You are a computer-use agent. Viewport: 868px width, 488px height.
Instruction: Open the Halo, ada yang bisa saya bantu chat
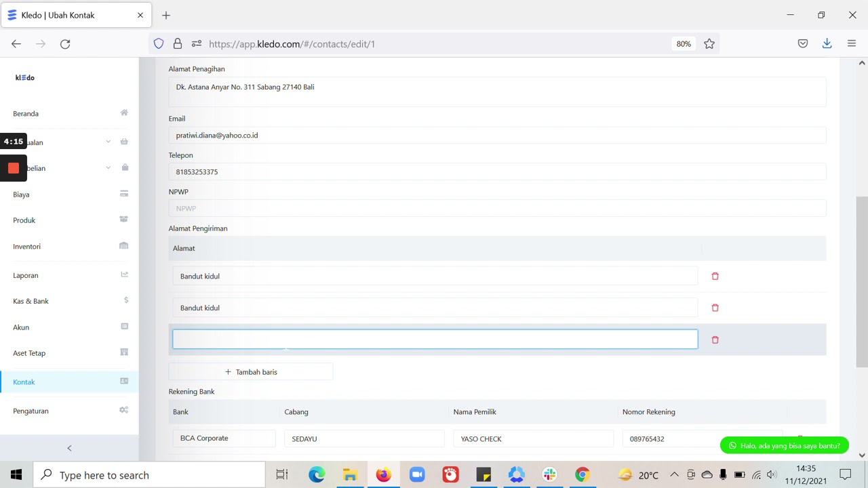785,445
